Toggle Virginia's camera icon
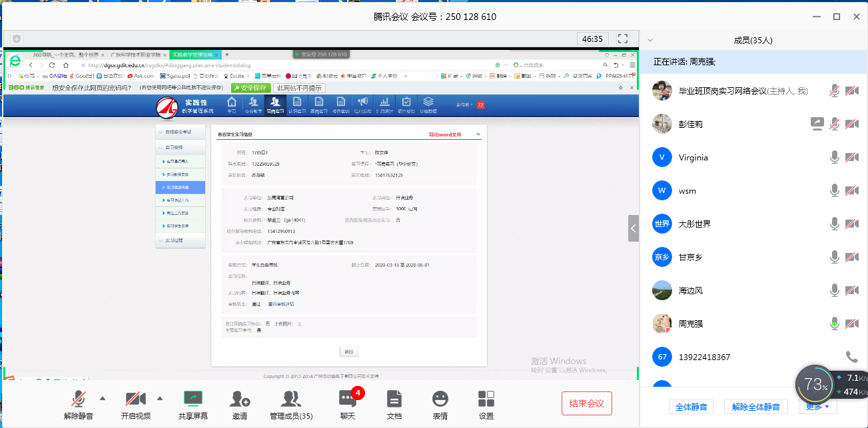Viewport: 868px width, 428px height. (x=851, y=157)
